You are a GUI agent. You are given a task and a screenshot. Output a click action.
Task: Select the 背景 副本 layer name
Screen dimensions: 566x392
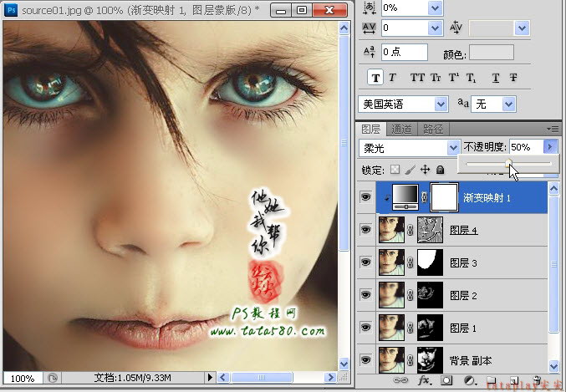pyautogui.click(x=471, y=360)
